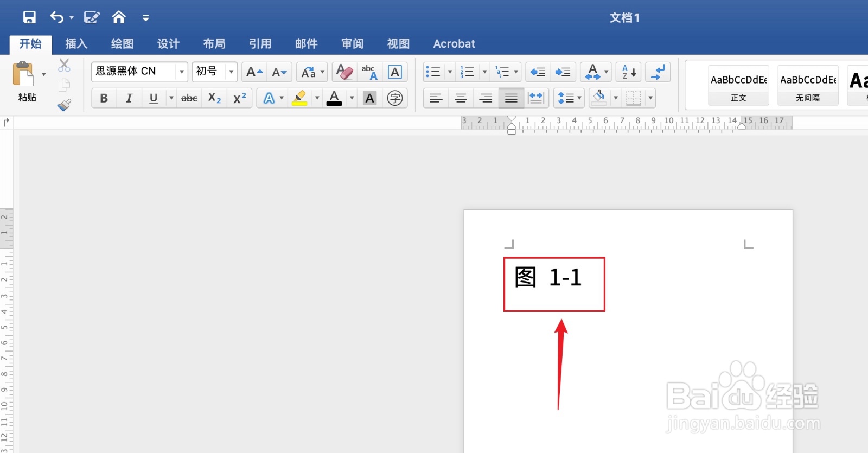
Task: Click the Cut scissors icon
Action: pos(64,66)
